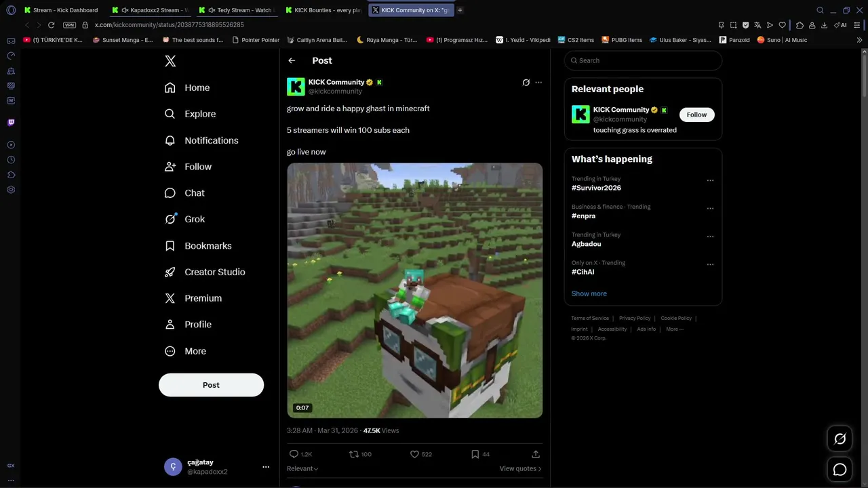Open replies via the 1.2K comment icon
Image resolution: width=868 pixels, height=488 pixels.
[294, 454]
